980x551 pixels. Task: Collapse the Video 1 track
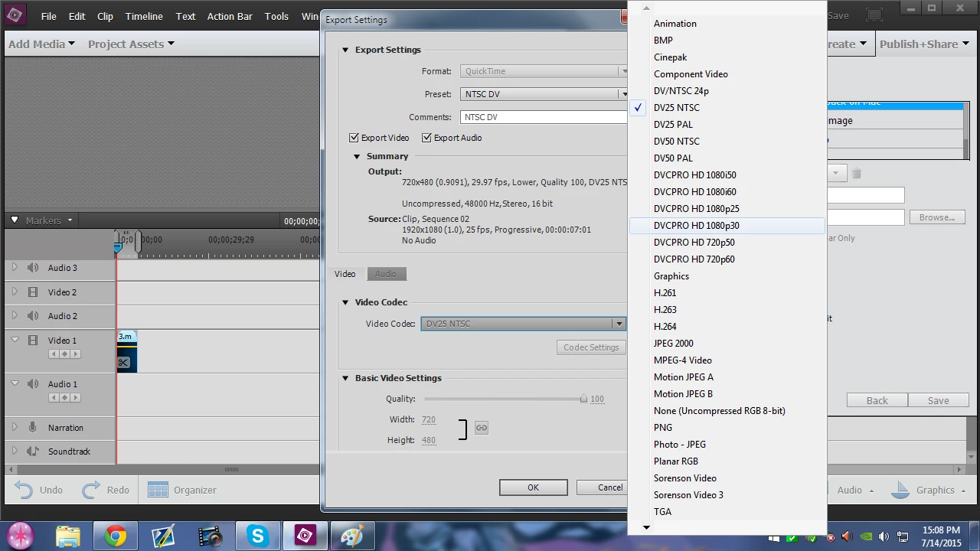click(14, 341)
